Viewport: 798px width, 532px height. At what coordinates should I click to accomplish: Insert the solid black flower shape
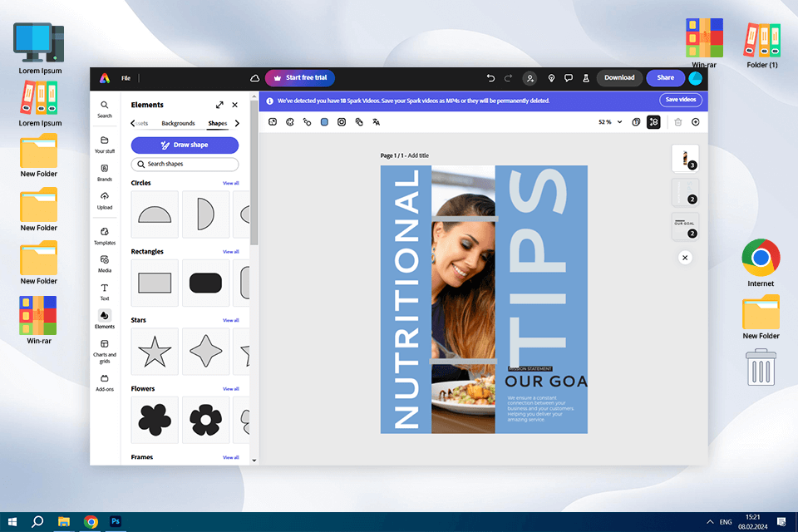(155, 420)
